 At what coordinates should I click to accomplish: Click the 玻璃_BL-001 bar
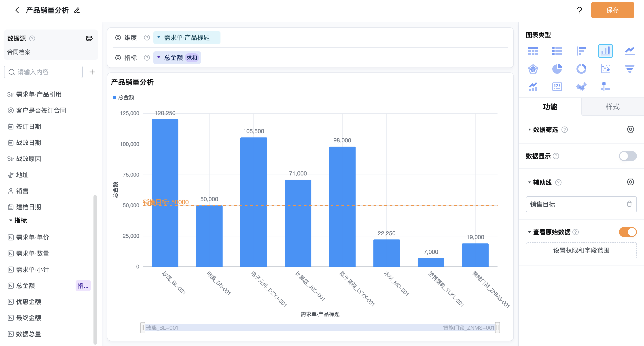click(x=165, y=193)
